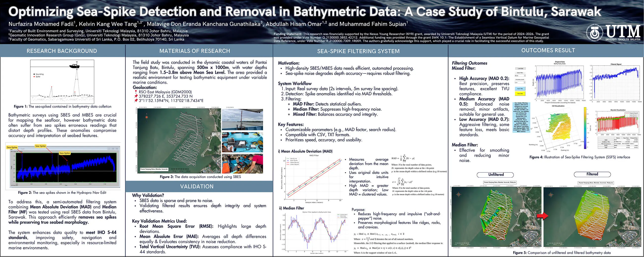The width and height of the screenshot is (644, 257).
Task: Click 'i) Mean Absolute Deviation (MAD)' heading
Action: [305, 151]
